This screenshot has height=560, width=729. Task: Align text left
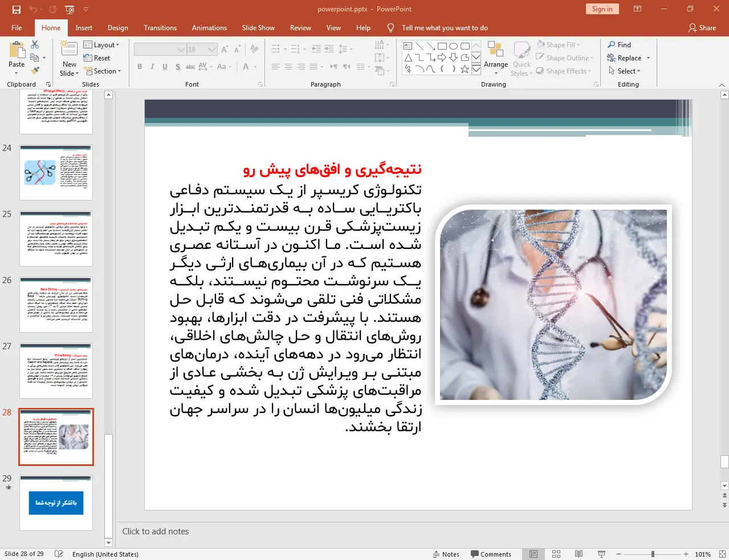tap(275, 67)
